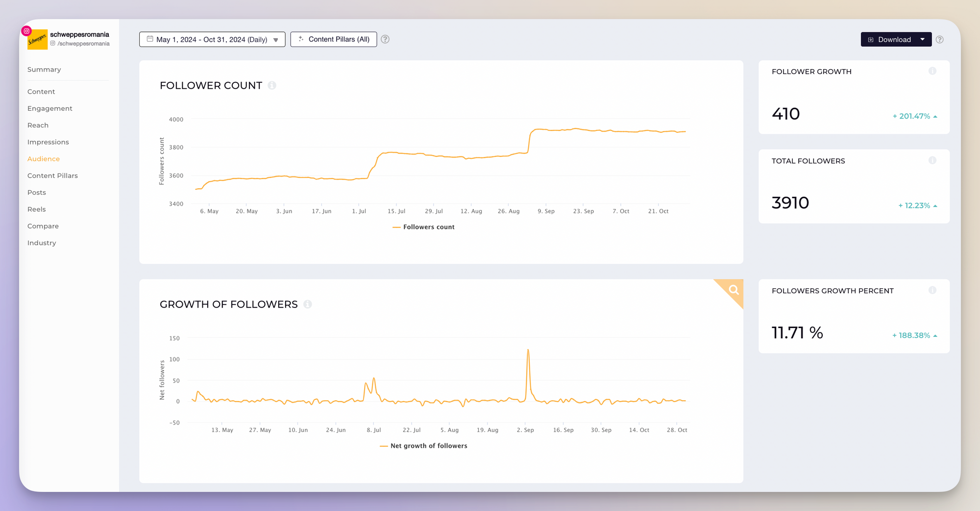The image size is (980, 511).
Task: Click info icon on Total Followers card
Action: (932, 160)
